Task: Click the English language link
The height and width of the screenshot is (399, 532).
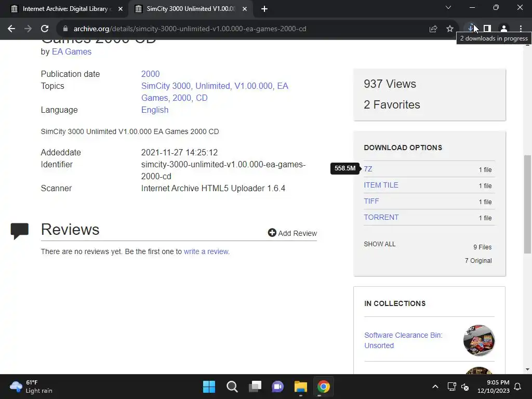Action: pyautogui.click(x=155, y=110)
